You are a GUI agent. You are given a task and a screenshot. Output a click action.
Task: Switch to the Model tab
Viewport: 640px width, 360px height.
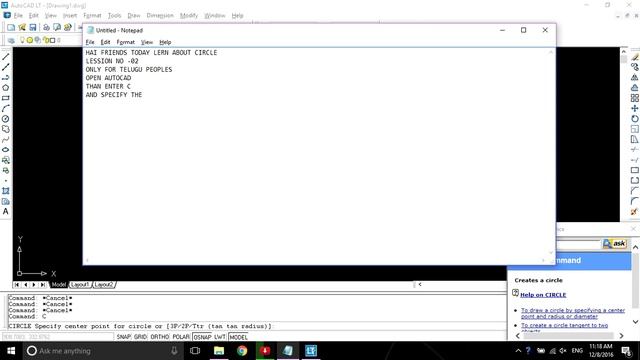58,284
